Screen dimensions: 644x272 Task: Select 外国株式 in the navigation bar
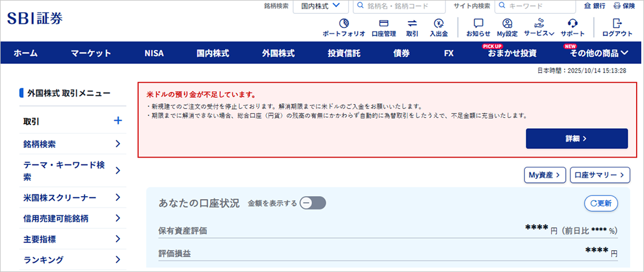[278, 53]
